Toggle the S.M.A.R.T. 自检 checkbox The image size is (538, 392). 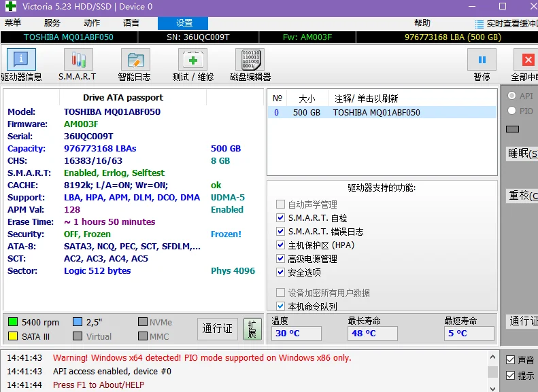[280, 218]
